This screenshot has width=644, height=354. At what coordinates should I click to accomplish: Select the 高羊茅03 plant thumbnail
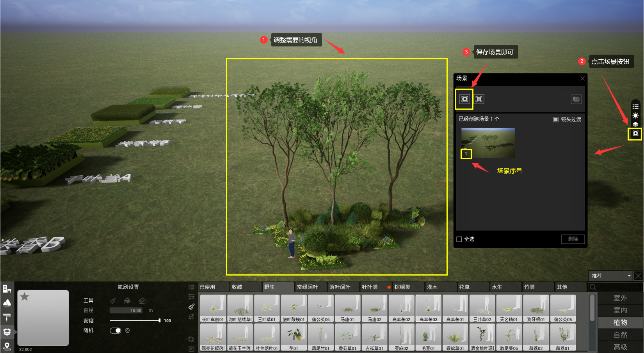(x=428, y=308)
